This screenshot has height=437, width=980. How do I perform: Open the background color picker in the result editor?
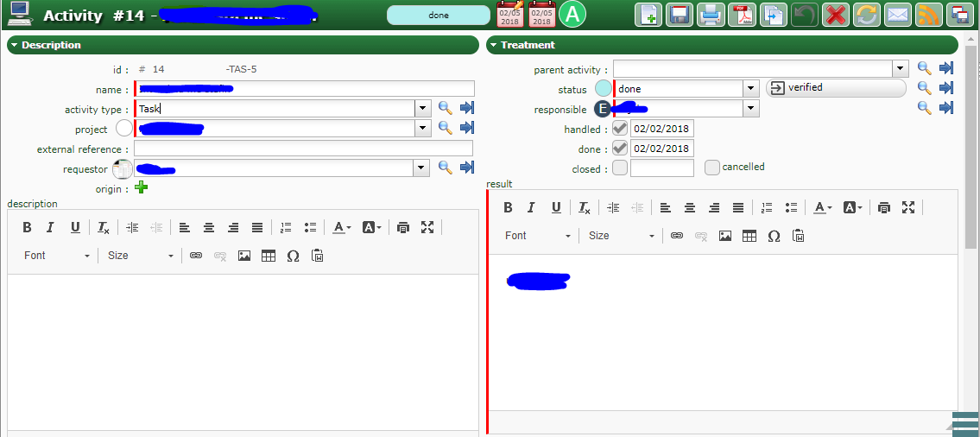point(853,207)
